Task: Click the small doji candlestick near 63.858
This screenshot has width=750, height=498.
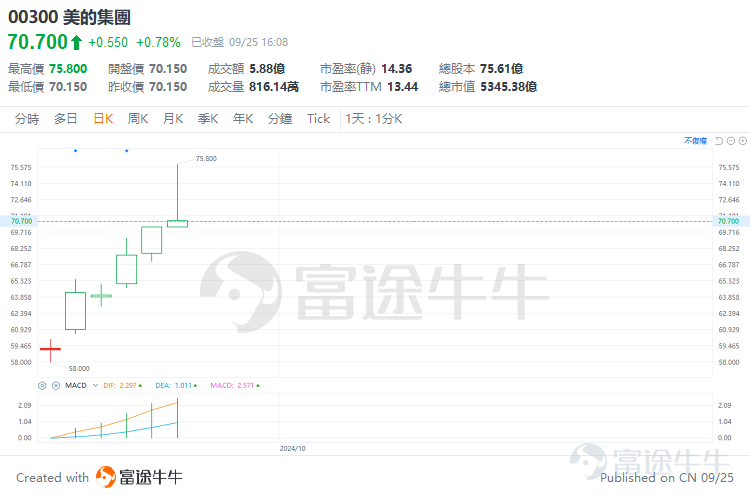Action: coord(101,296)
